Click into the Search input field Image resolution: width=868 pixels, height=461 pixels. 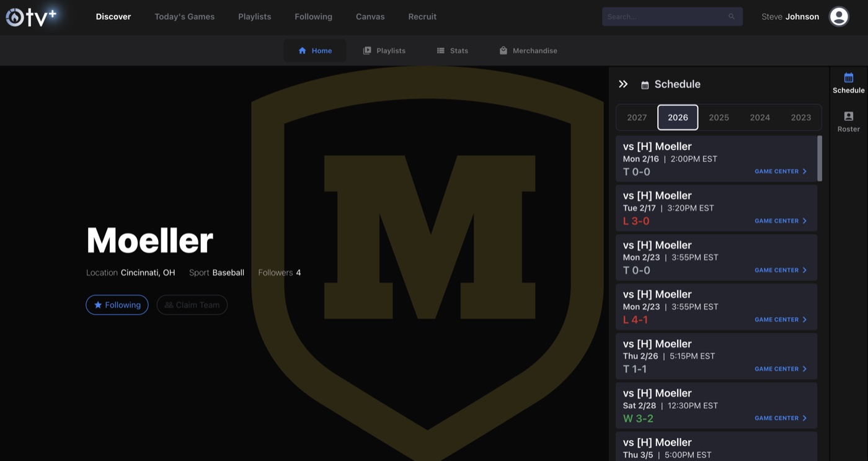672,17
